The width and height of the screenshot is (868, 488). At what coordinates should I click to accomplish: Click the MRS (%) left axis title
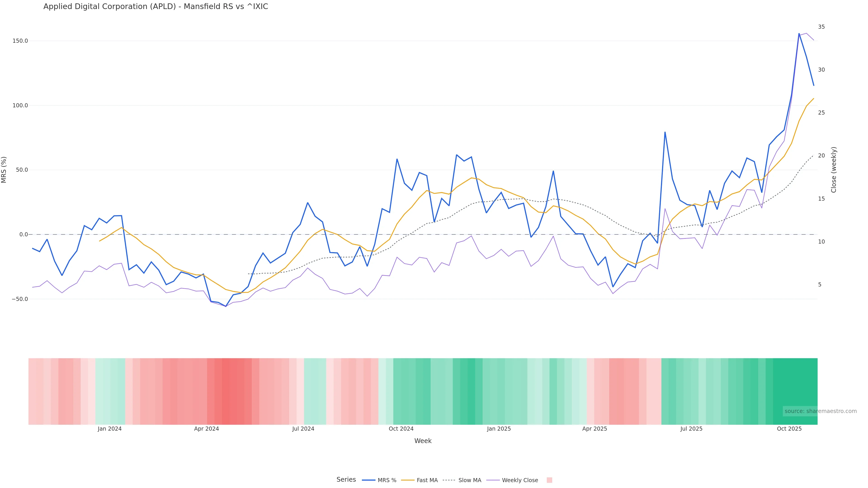[x=4, y=170]
